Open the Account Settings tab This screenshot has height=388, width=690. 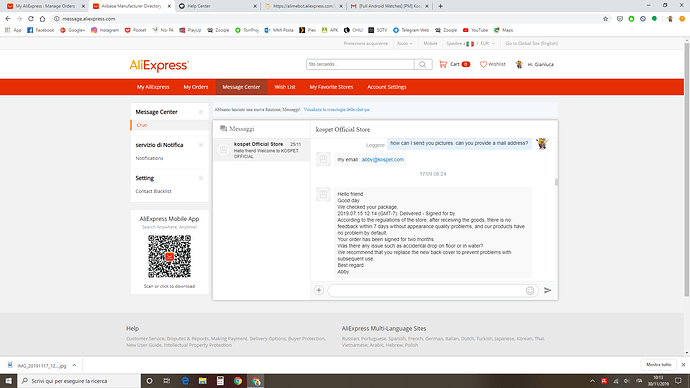click(387, 87)
